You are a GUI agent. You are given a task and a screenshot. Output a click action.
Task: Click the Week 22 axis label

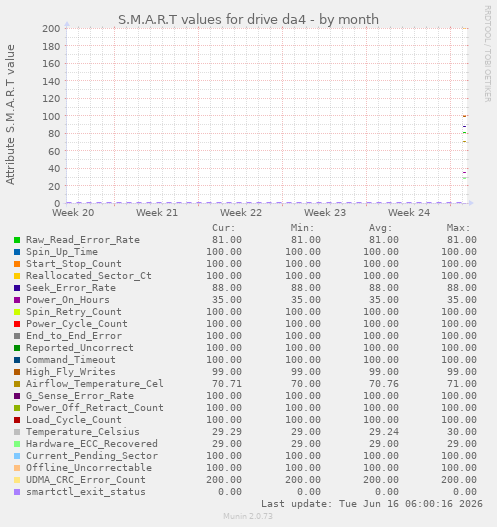pos(241,213)
